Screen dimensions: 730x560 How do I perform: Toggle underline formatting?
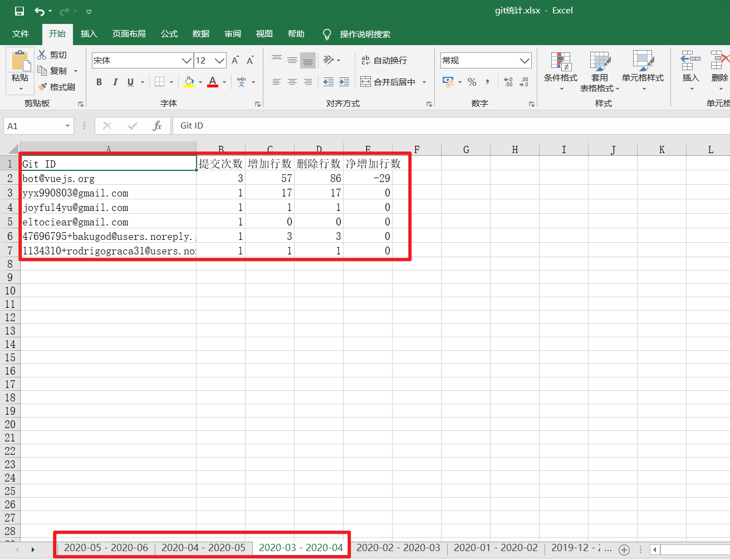130,82
